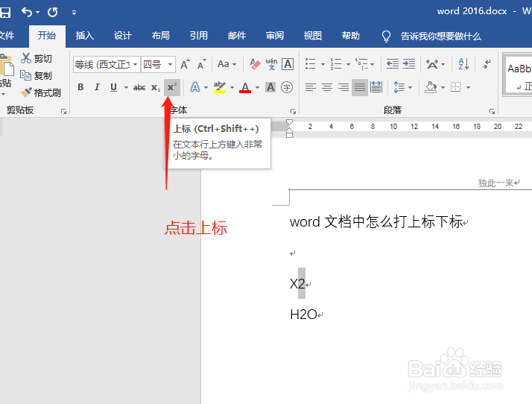The width and height of the screenshot is (532, 404).
Task: Click the 复制 copy button
Action: 37,75
